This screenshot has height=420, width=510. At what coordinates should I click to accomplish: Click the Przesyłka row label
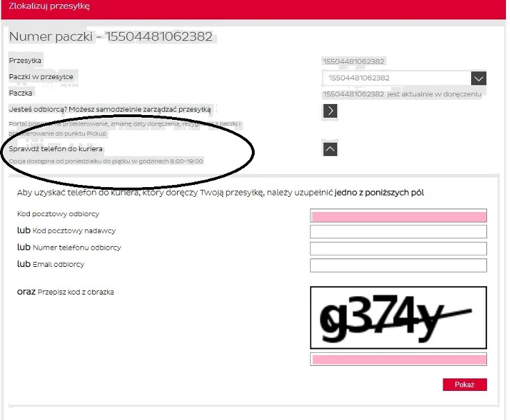coord(25,61)
